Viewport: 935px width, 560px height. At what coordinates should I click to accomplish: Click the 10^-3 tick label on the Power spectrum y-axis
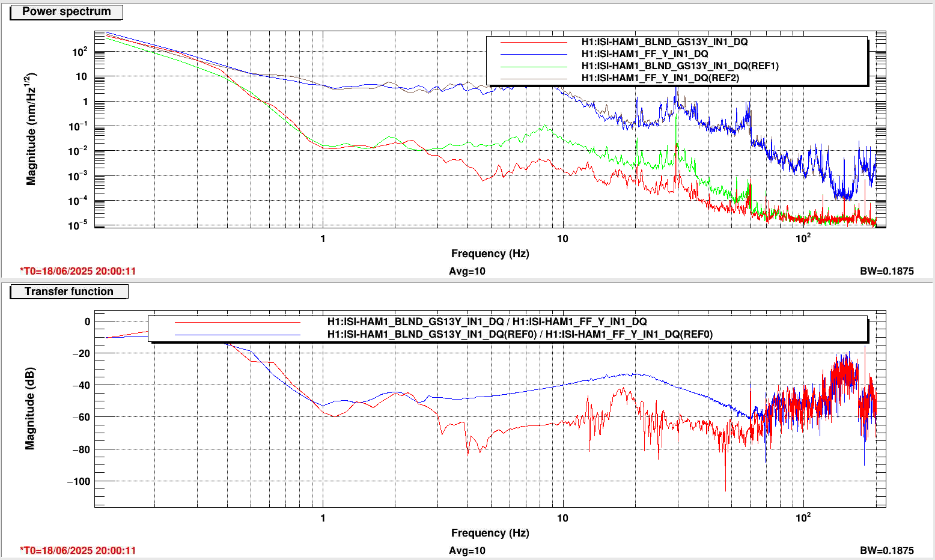[78, 175]
